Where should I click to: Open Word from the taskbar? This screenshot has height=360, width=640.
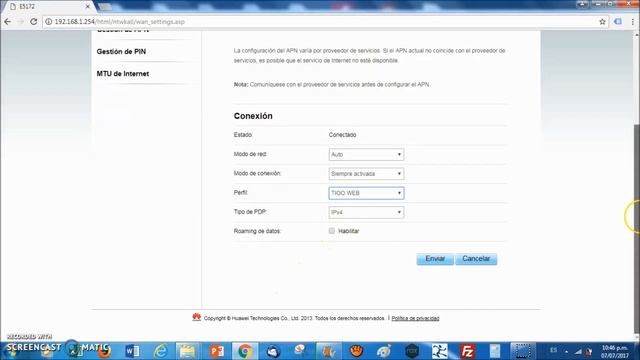pyautogui.click(x=132, y=351)
